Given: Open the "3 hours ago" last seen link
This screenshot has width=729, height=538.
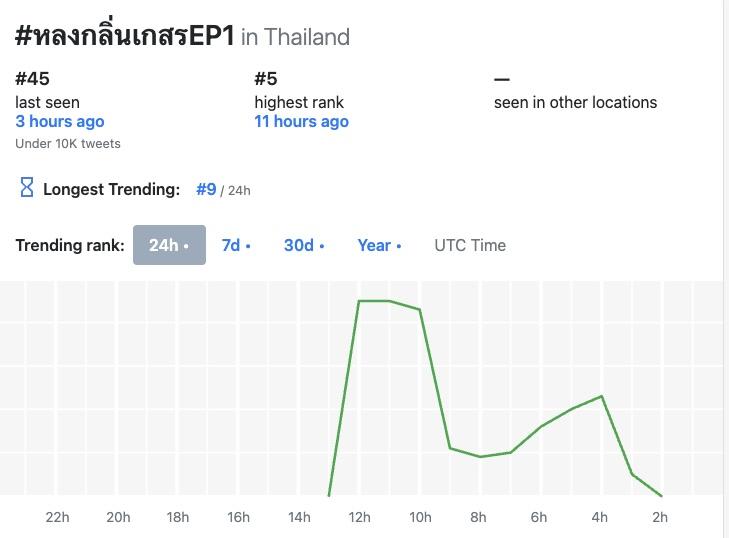Looking at the screenshot, I should pyautogui.click(x=60, y=121).
